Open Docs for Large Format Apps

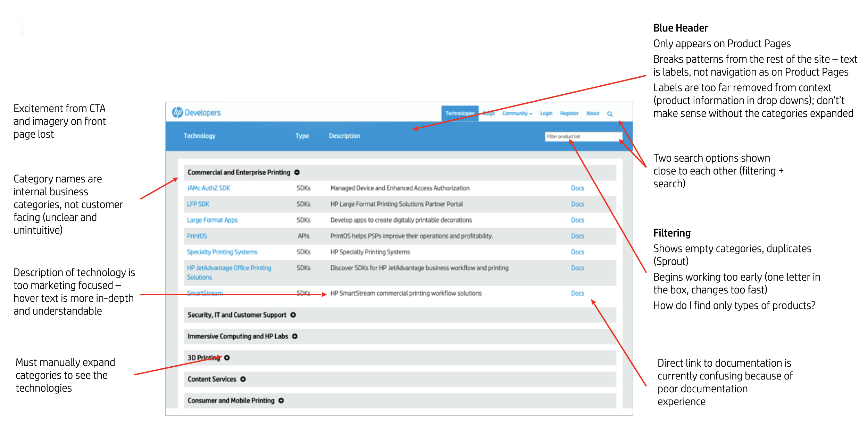(577, 220)
